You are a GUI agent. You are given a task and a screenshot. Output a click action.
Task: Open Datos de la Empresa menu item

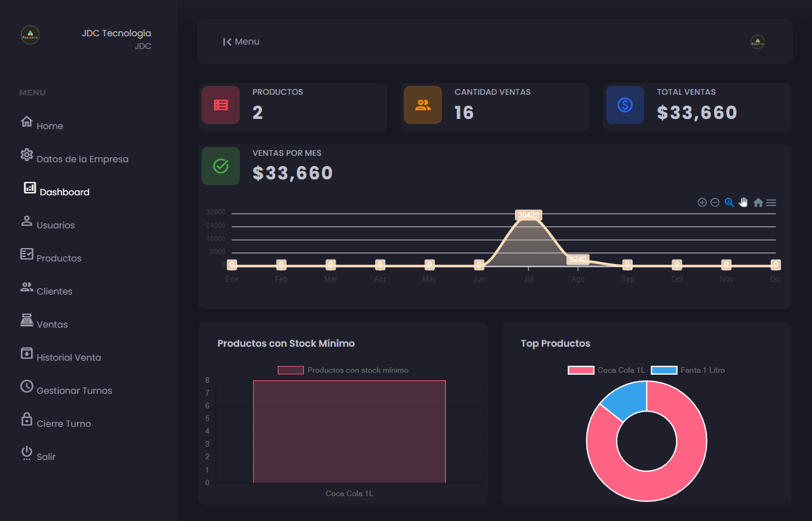pos(82,159)
